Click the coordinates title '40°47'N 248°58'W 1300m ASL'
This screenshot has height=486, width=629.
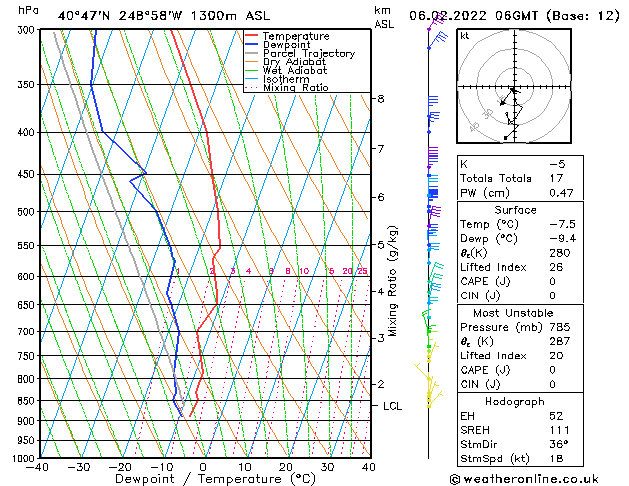(164, 16)
